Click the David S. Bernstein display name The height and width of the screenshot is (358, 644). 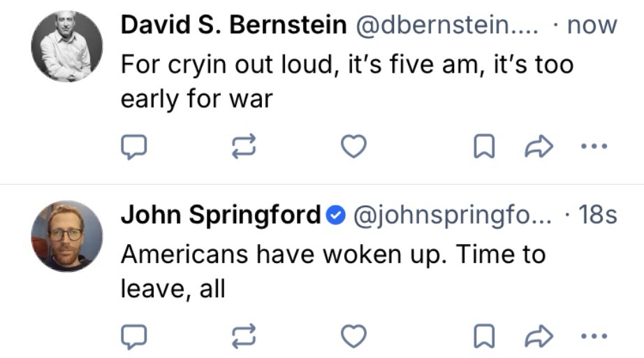233,26
